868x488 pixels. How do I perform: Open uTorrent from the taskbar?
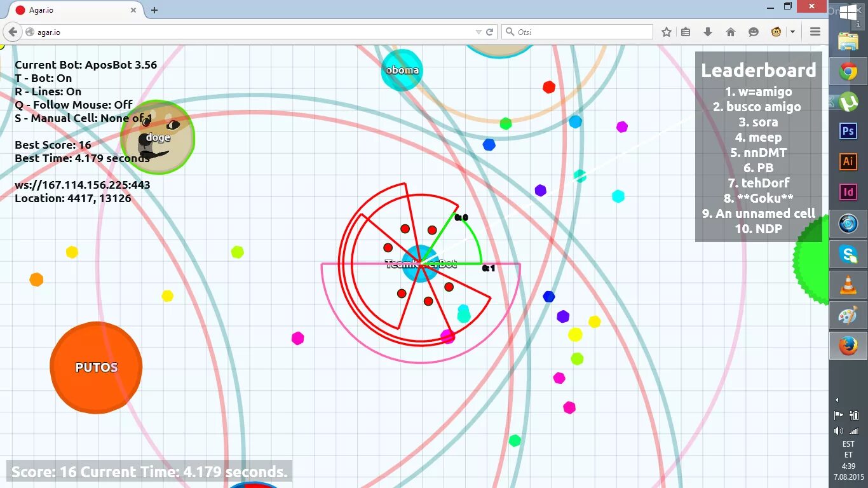848,102
